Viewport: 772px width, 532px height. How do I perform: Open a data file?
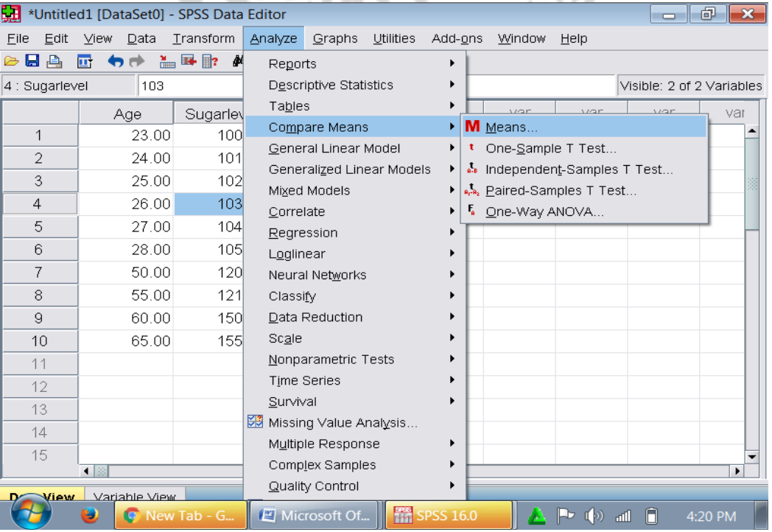(x=12, y=60)
